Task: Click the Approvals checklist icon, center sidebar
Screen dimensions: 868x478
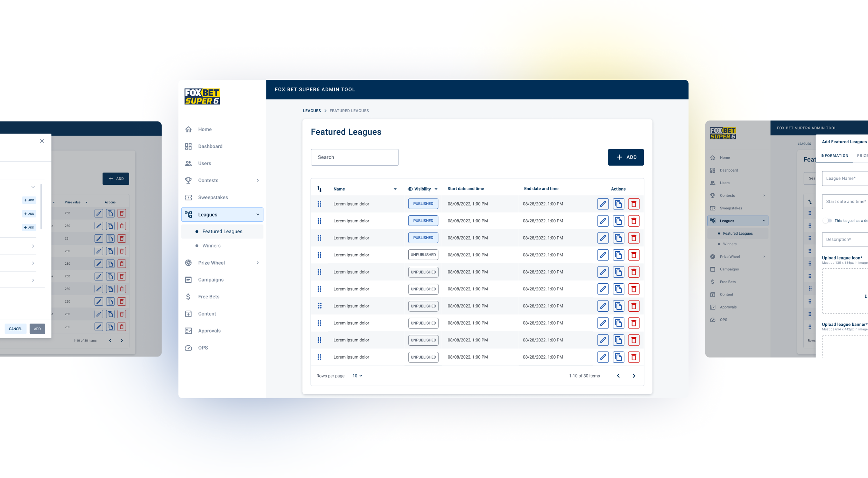Action: [x=188, y=331]
